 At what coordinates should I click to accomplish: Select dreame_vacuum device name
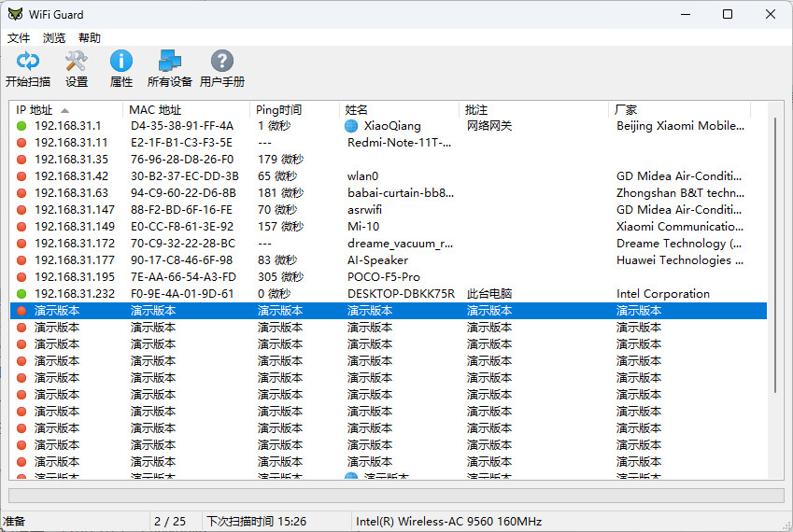[400, 244]
